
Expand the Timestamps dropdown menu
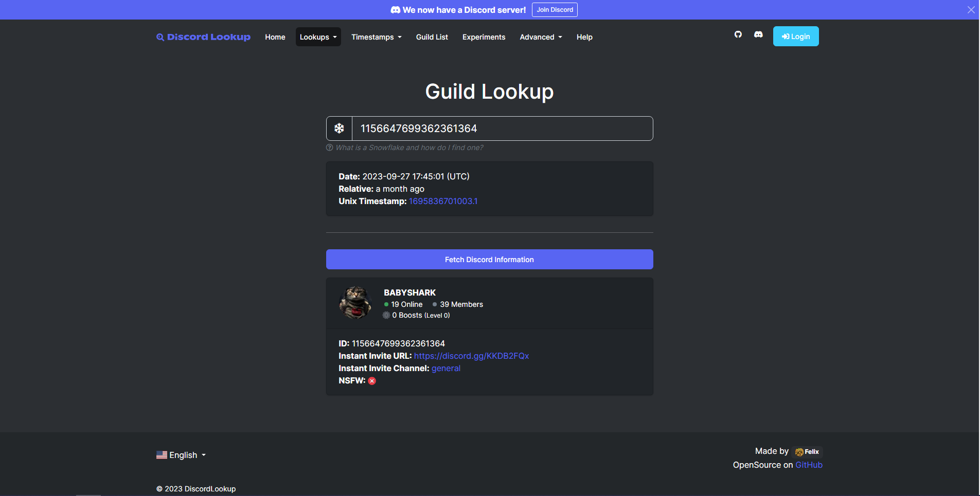tap(376, 37)
